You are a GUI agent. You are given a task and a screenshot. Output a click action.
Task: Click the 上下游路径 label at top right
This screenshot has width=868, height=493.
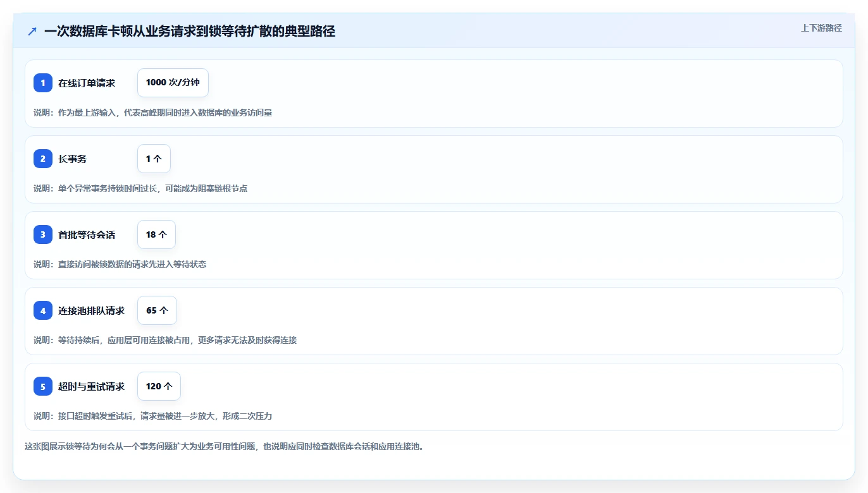821,28
